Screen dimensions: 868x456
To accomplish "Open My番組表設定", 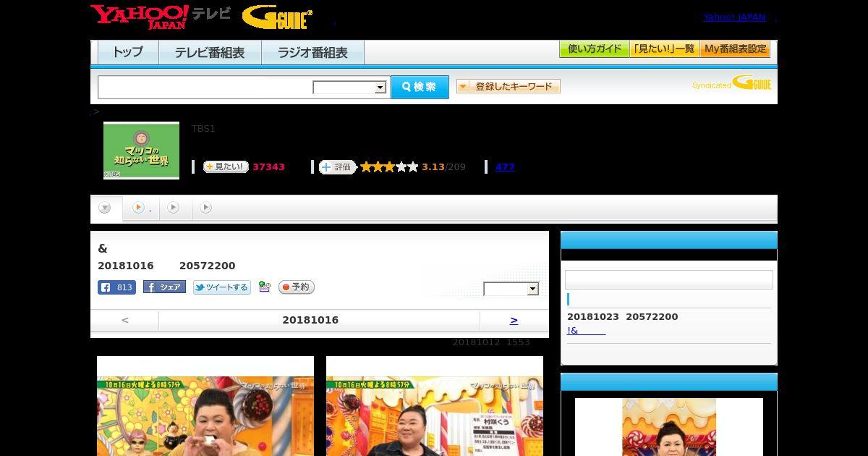I will point(735,49).
